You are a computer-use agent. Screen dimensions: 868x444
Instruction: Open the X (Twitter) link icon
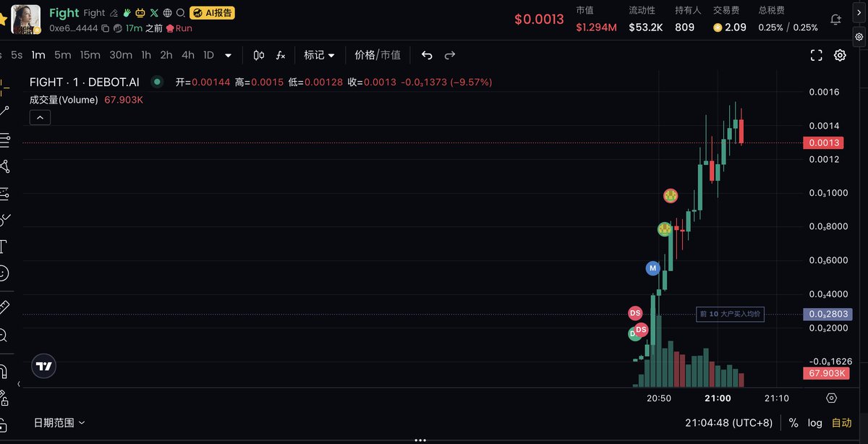point(154,13)
